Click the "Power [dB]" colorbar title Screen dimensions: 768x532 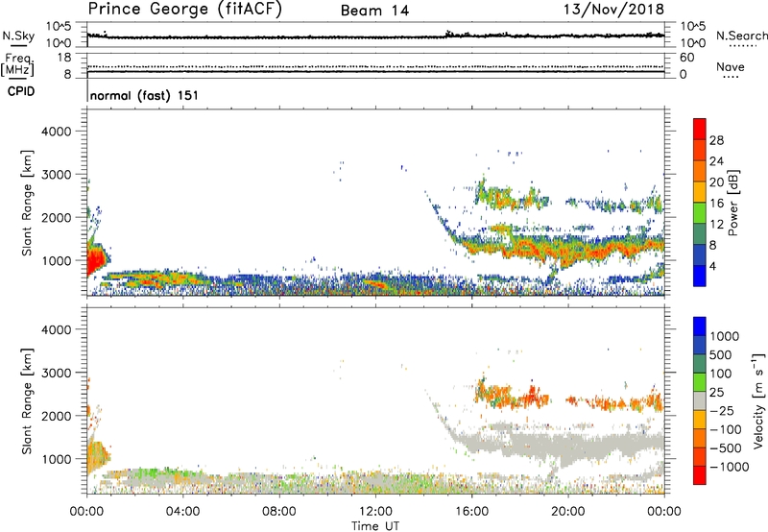click(732, 203)
